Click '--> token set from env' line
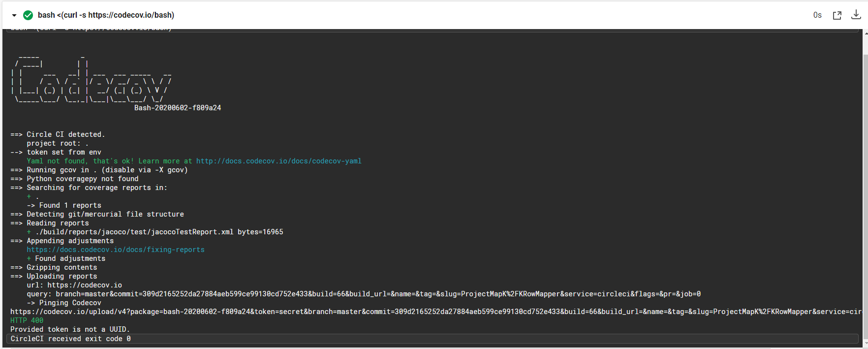The height and width of the screenshot is (349, 868). tap(56, 152)
